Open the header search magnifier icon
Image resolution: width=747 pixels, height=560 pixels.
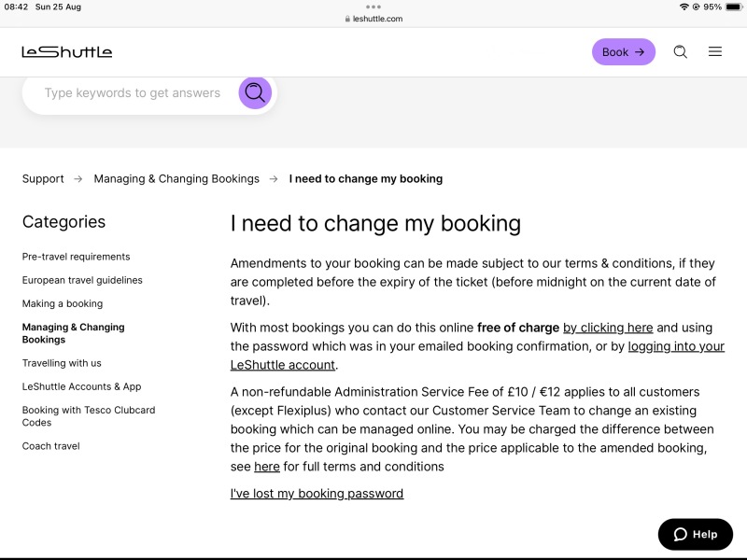tap(681, 52)
